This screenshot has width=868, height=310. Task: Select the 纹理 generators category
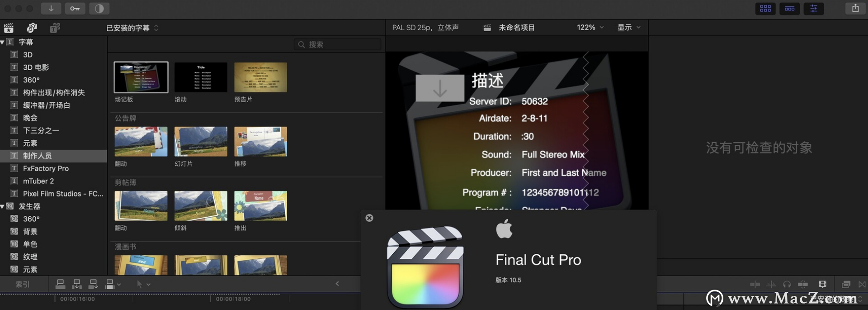click(53, 257)
